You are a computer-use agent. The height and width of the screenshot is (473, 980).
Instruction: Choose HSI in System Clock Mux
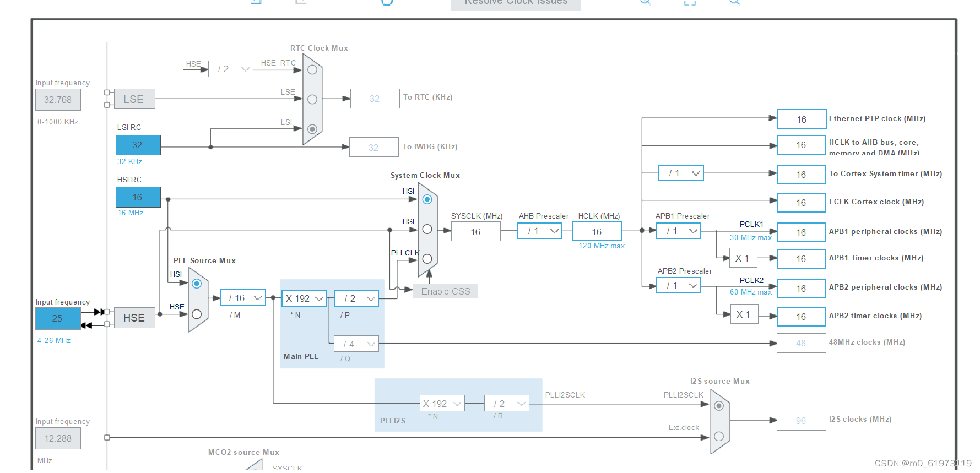tap(427, 199)
